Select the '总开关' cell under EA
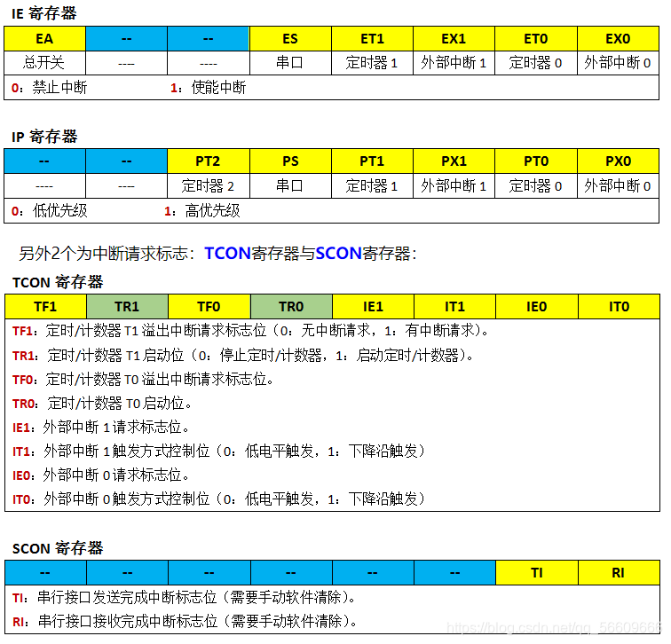The image size is (671, 644). click(44, 63)
